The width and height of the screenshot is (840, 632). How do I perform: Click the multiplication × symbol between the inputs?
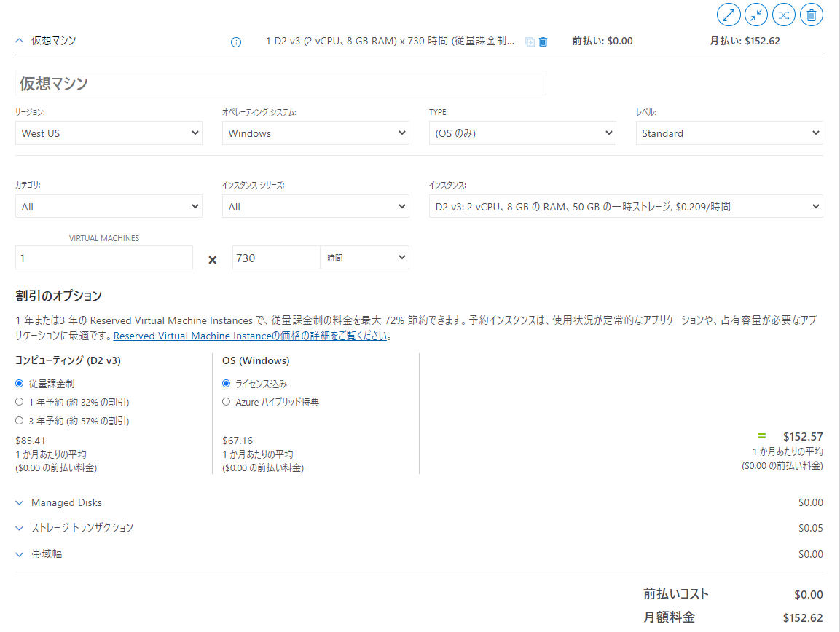tap(212, 260)
